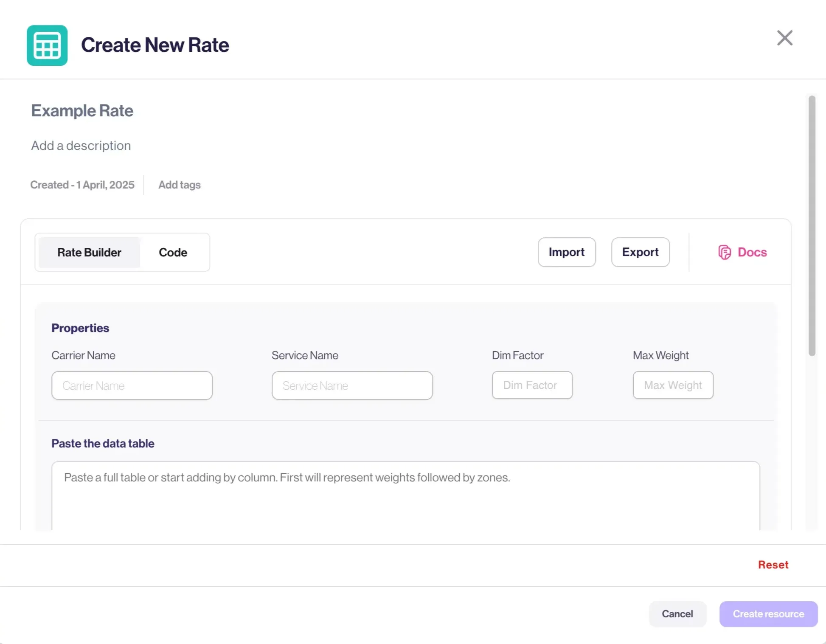Click the Properties section heading
826x644 pixels.
tap(80, 328)
